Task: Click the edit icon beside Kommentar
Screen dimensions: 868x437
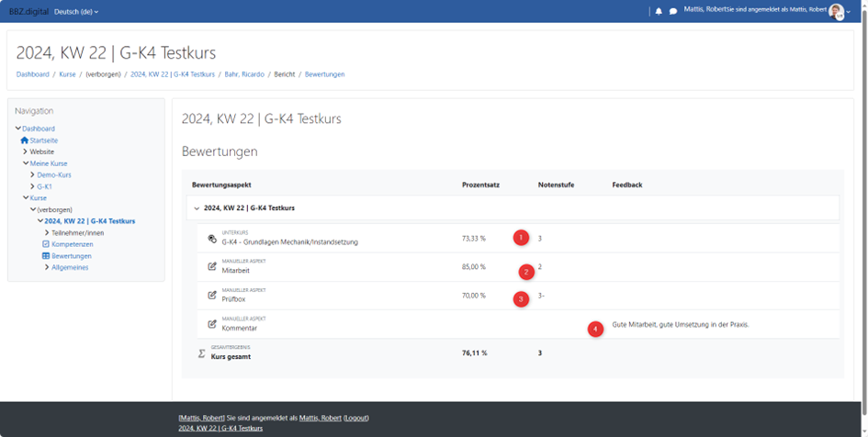Action: tap(212, 324)
